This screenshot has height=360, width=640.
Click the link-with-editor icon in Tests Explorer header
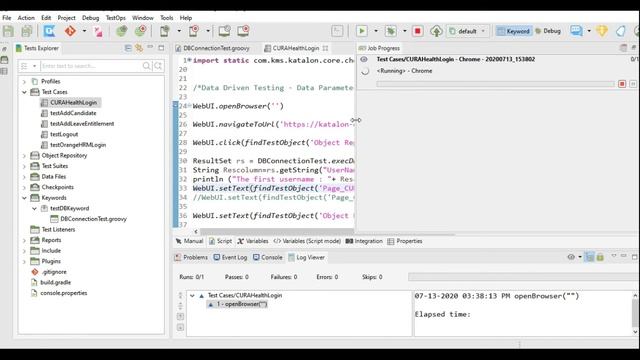(x=139, y=48)
